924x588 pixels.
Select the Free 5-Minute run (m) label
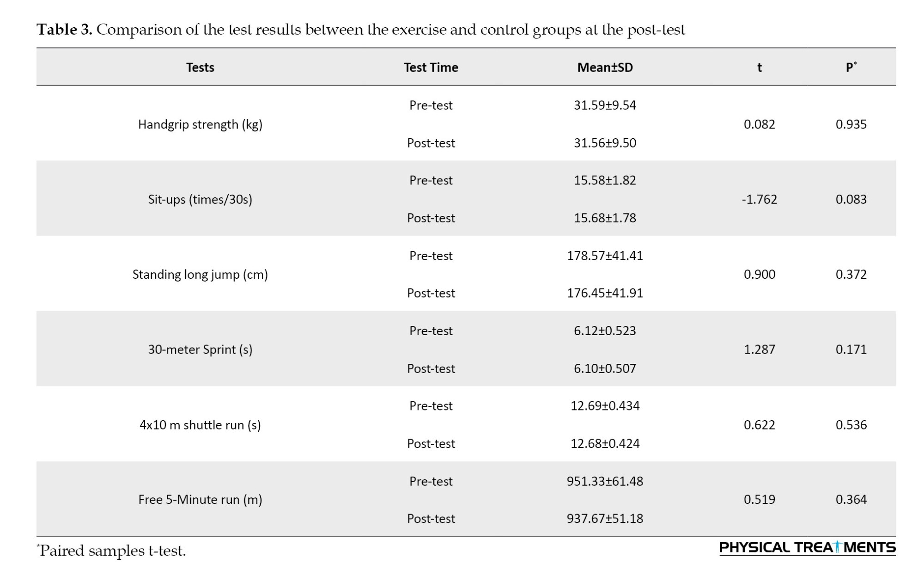(200, 500)
